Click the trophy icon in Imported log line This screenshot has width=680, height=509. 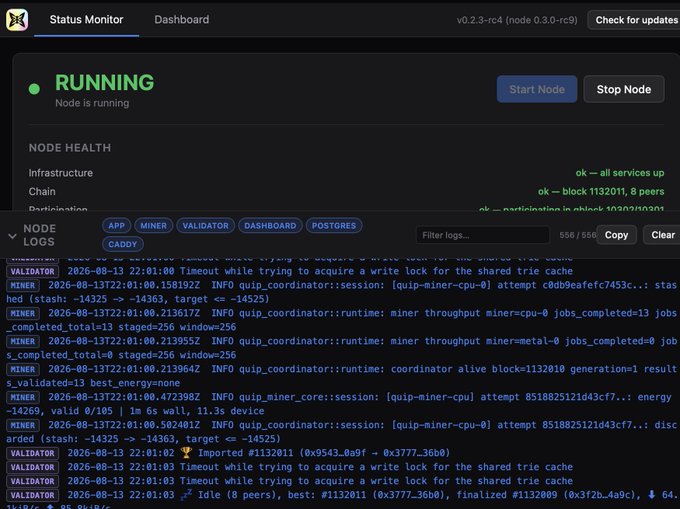(x=186, y=453)
